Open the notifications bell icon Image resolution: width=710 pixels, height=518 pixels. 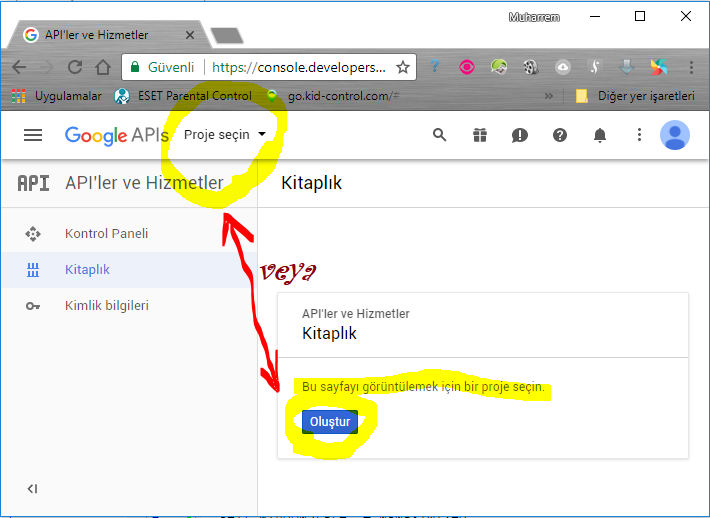[600, 135]
